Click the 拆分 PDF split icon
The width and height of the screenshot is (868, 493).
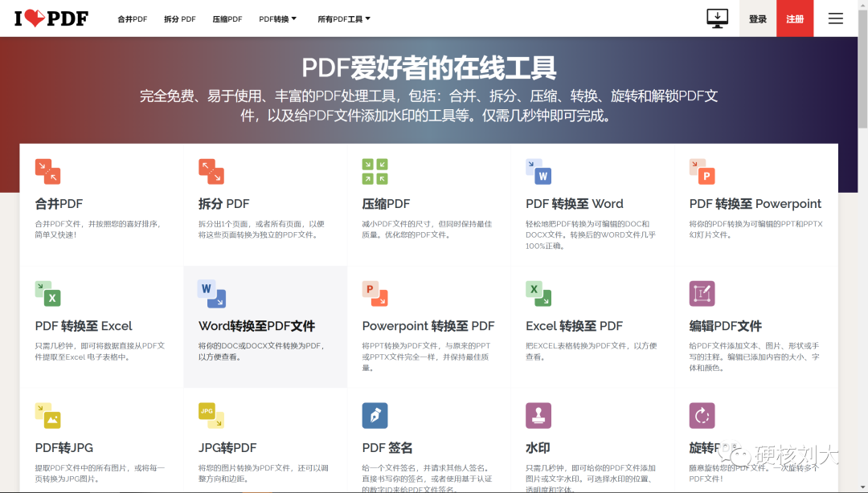(x=211, y=172)
